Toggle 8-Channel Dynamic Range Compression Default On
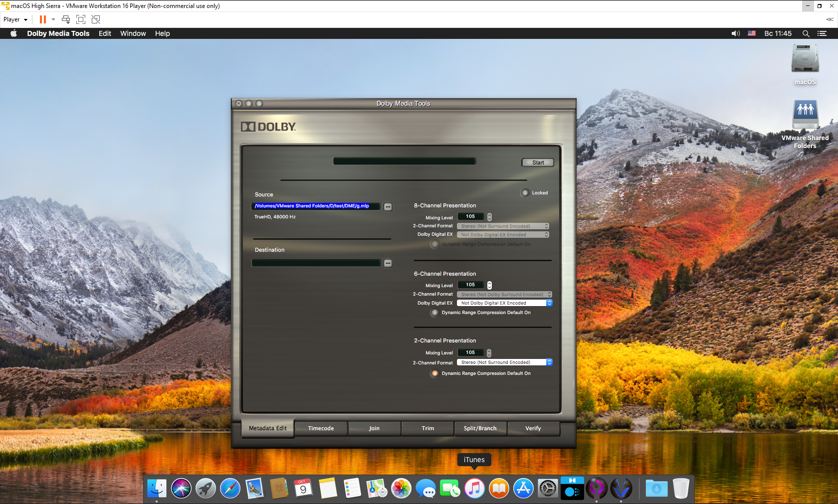Viewport: 838px width, 504px height. (434, 244)
